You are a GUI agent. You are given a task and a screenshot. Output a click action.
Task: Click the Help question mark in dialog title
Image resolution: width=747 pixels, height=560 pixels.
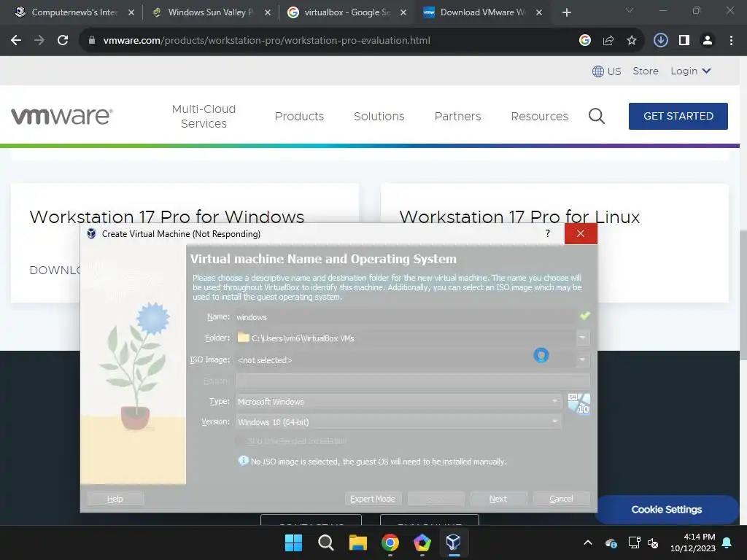coord(548,233)
